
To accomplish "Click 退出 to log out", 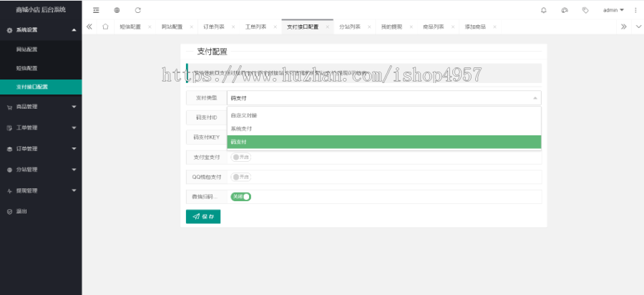I will click(21, 212).
